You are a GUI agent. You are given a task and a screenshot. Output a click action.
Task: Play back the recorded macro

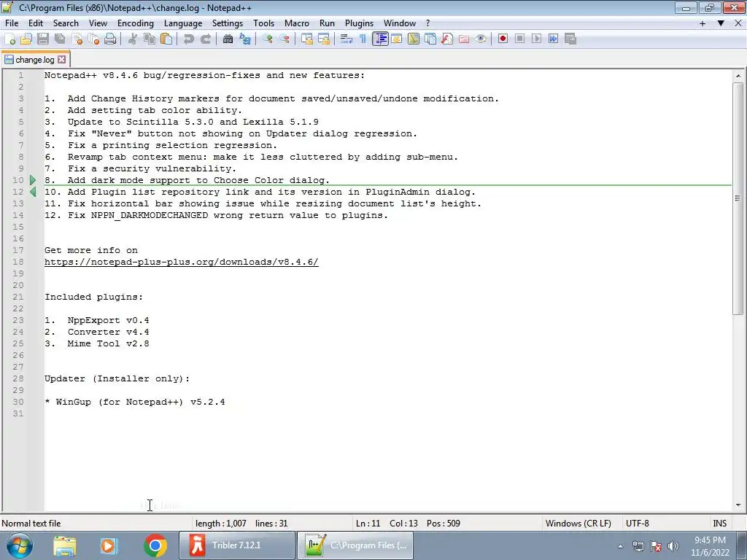536,39
